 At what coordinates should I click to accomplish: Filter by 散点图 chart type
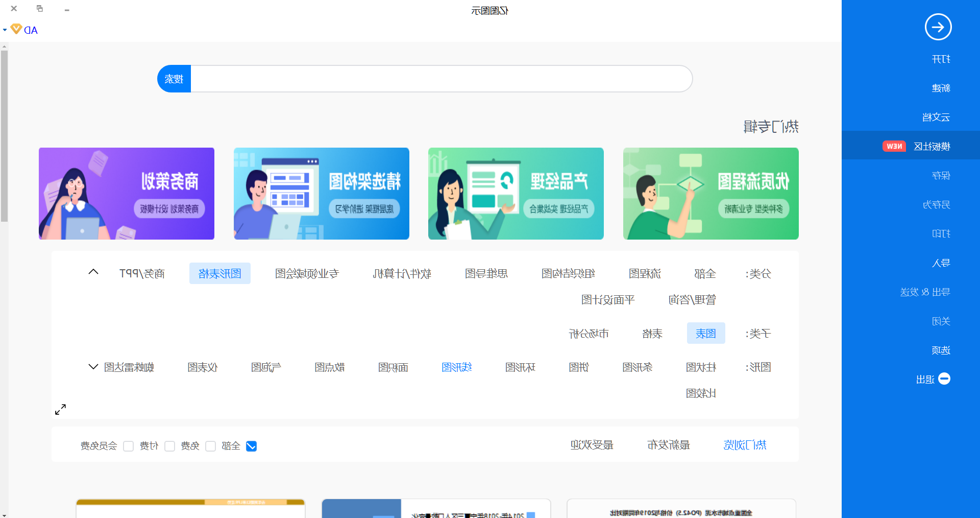tap(329, 367)
